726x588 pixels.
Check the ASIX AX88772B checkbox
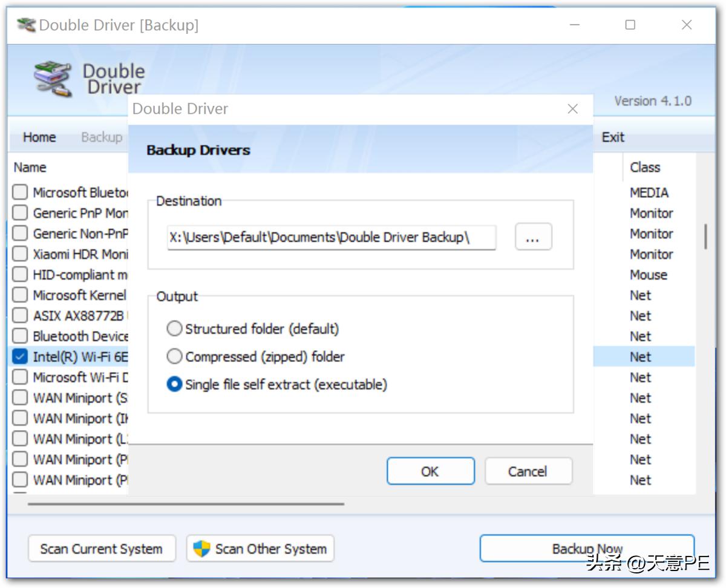(20, 316)
